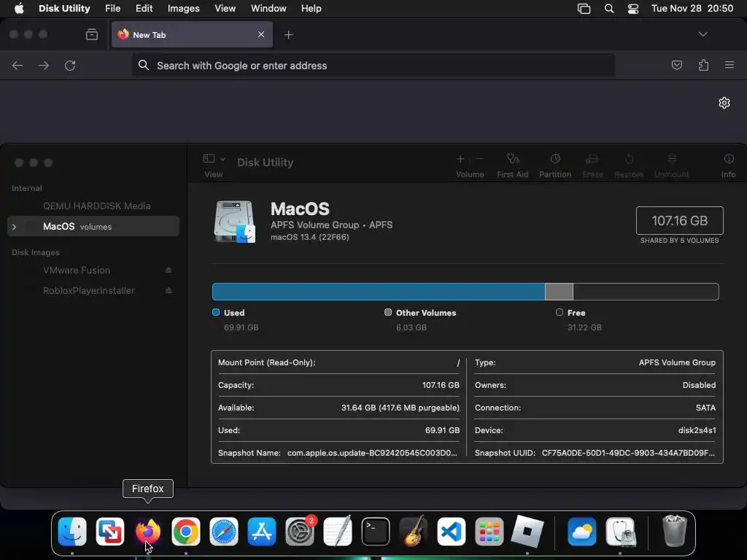Open Control Center in menu bar
The image size is (747, 560).
(633, 9)
